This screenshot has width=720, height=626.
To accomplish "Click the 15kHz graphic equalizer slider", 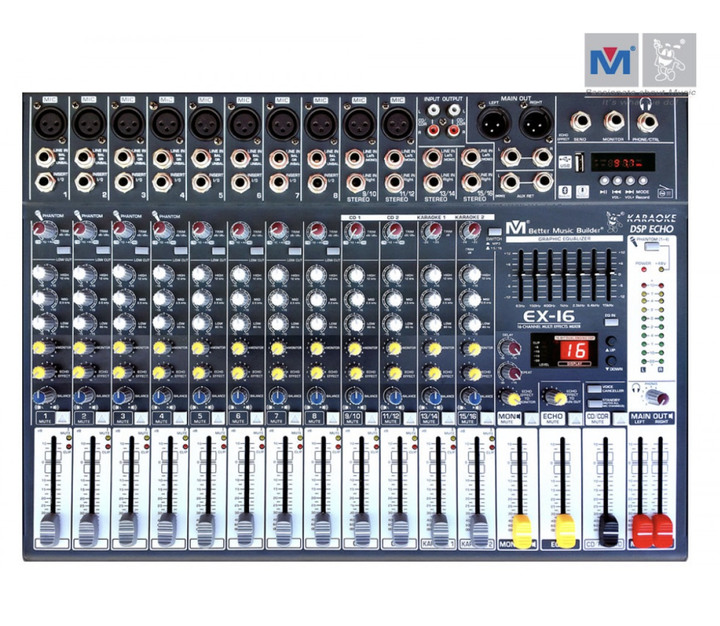I will (x=610, y=274).
